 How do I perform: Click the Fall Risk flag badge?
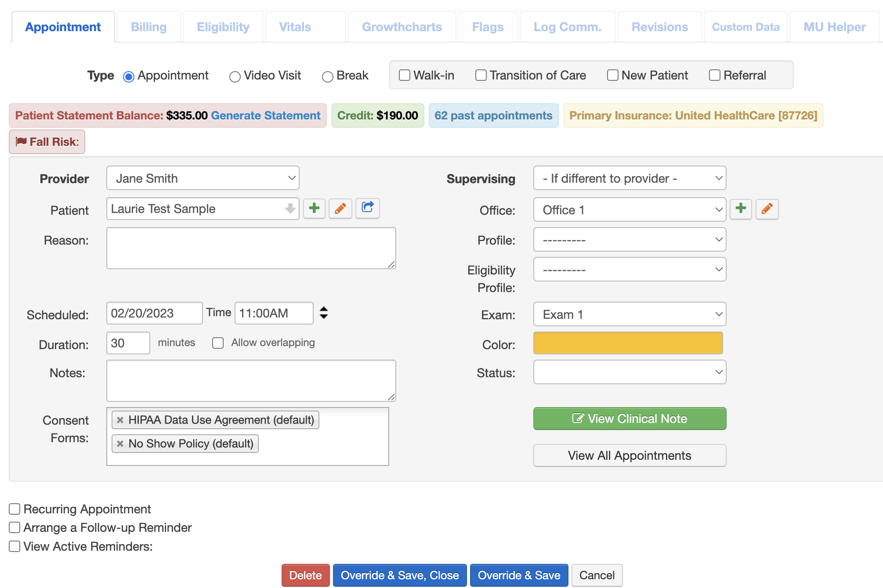47,142
